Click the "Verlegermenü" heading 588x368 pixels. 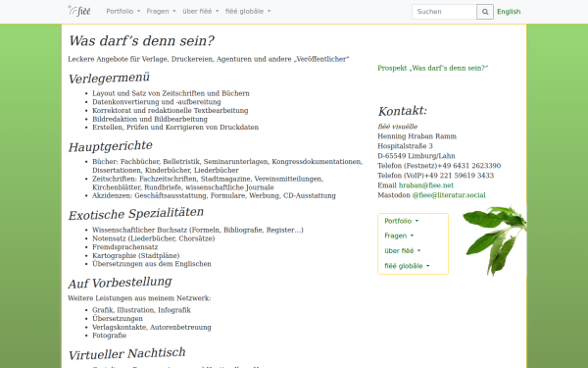(109, 78)
